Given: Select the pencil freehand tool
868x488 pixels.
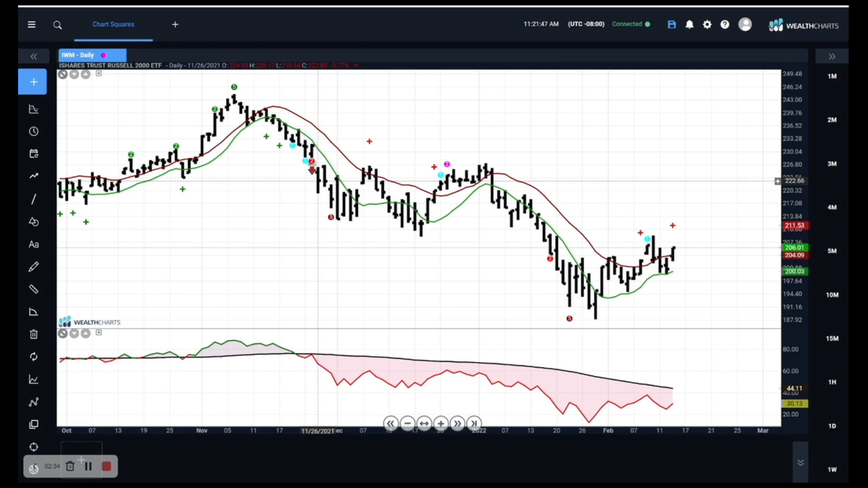Looking at the screenshot, I should [33, 267].
